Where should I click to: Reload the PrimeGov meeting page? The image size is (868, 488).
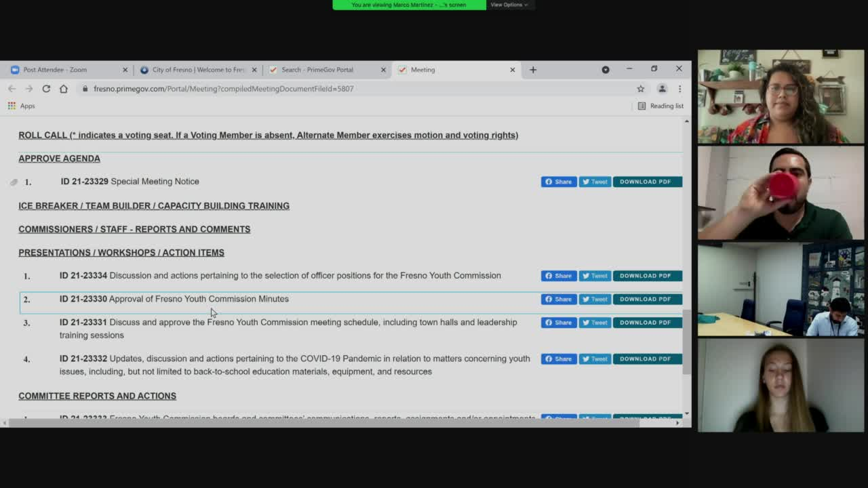point(46,89)
